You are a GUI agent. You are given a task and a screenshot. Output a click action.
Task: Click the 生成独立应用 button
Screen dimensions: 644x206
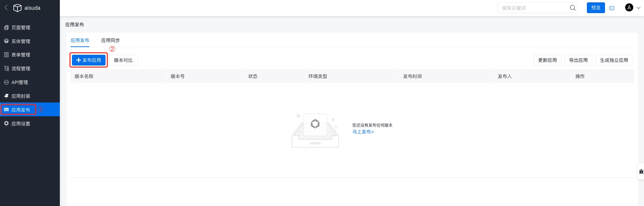pos(614,60)
